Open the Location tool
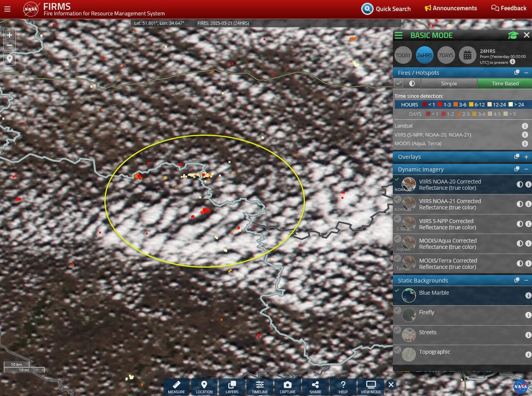Screen dimensions: 532x396 [204, 386]
